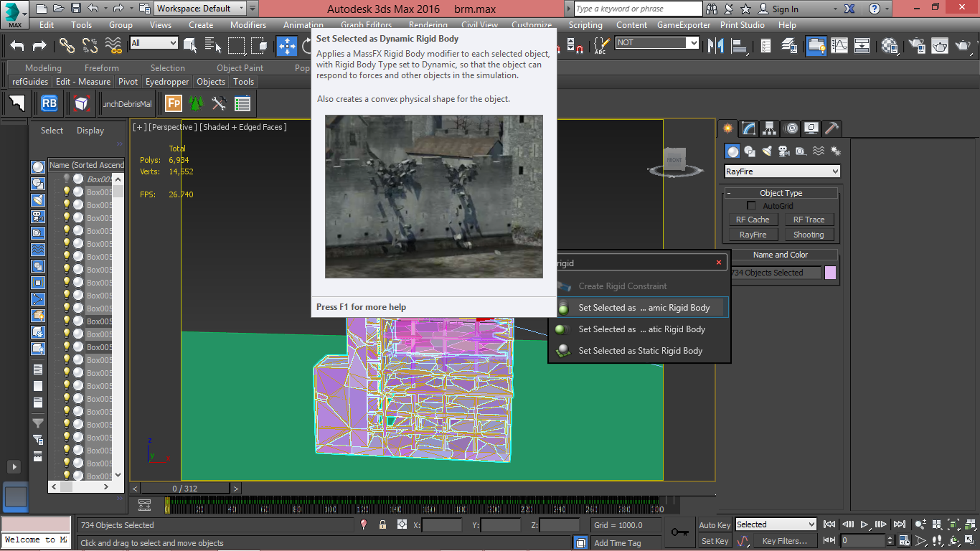Click the Save File icon in quick access toolbar

76,9
